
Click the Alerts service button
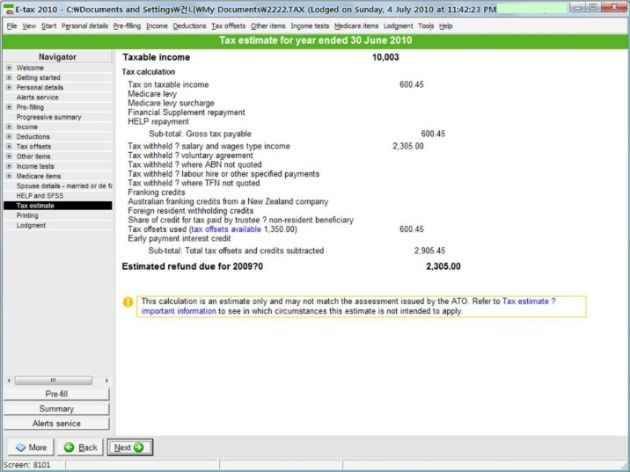pyautogui.click(x=56, y=423)
